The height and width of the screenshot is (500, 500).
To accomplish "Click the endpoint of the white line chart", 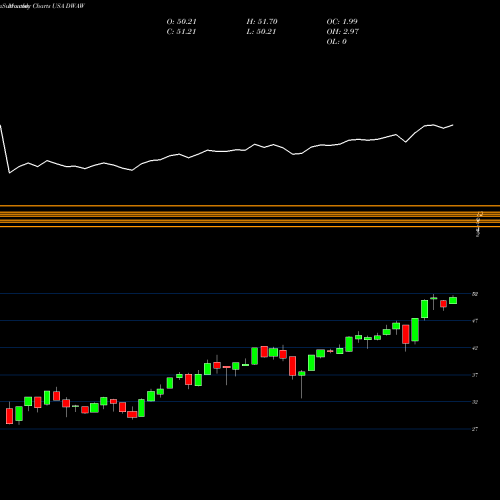I will click(453, 125).
